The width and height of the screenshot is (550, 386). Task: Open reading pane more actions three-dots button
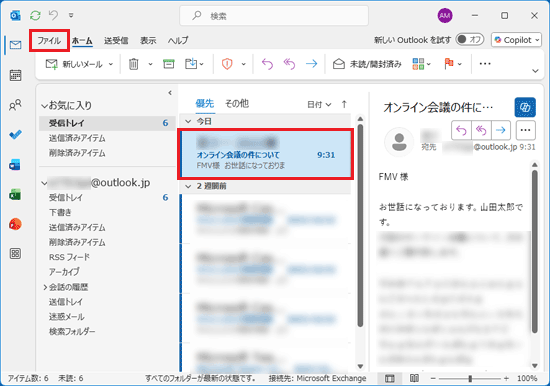point(525,131)
